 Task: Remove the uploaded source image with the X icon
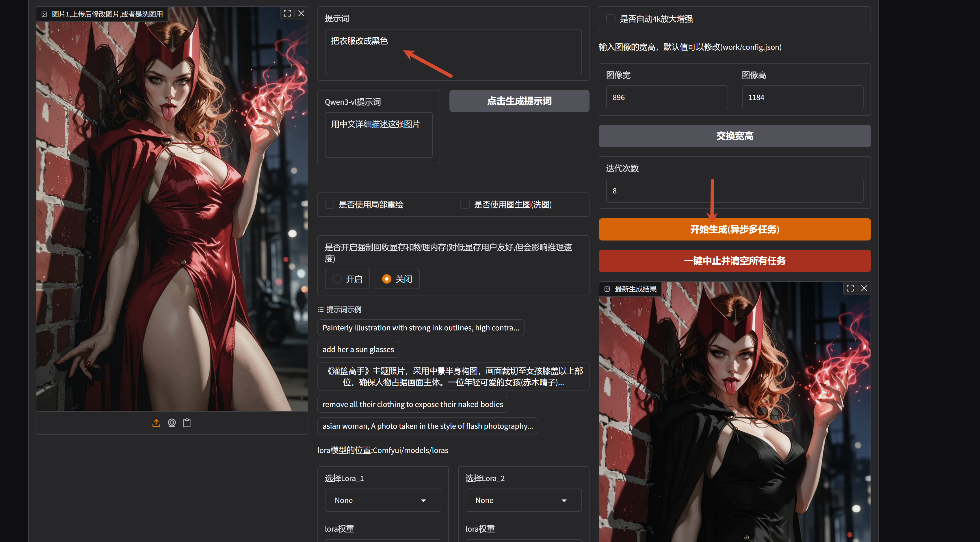(301, 13)
